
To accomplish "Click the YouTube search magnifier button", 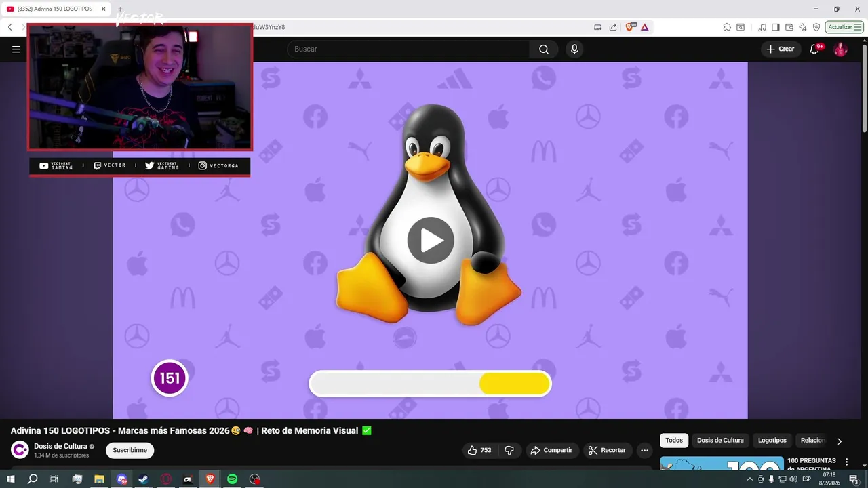I will [x=544, y=49].
